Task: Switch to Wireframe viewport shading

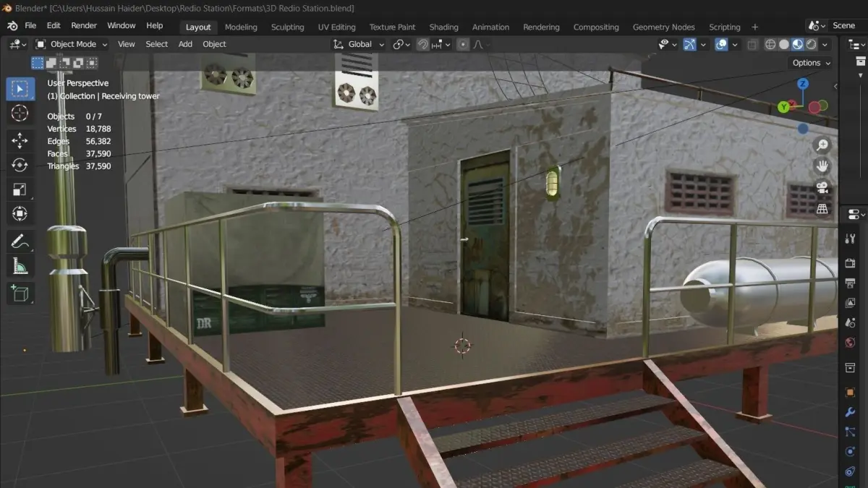Action: (770, 44)
